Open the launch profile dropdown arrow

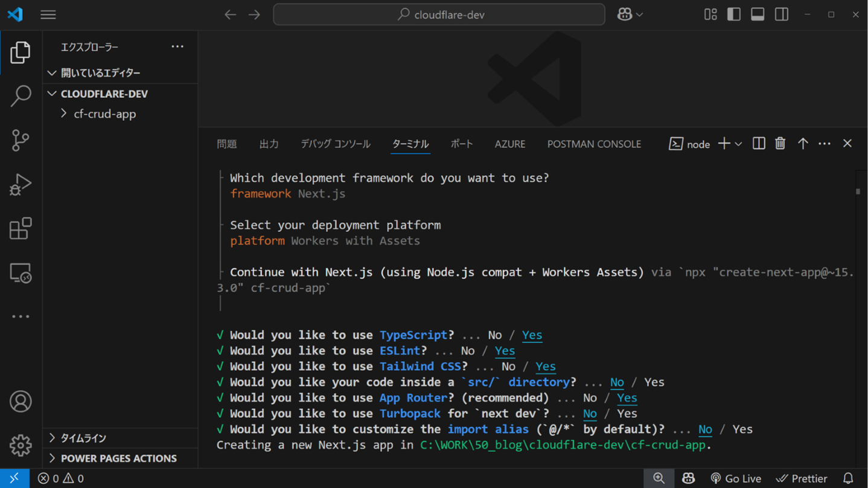[738, 144]
